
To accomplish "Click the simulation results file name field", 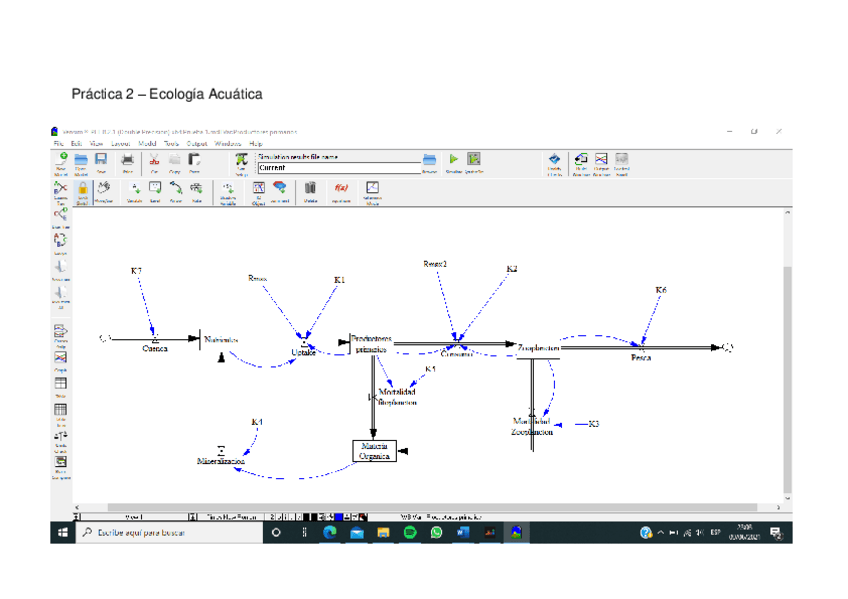I will click(336, 167).
